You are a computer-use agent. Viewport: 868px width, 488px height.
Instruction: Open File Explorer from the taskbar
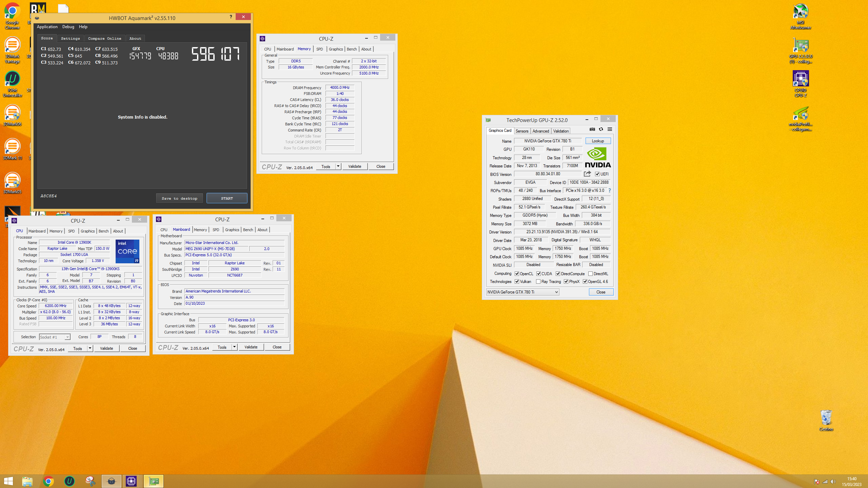(27, 481)
